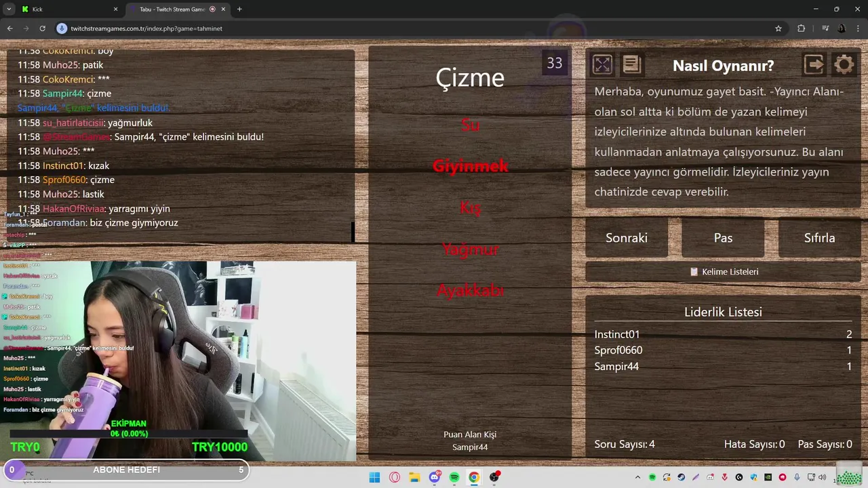
Task: Click the Pas button
Action: (723, 238)
